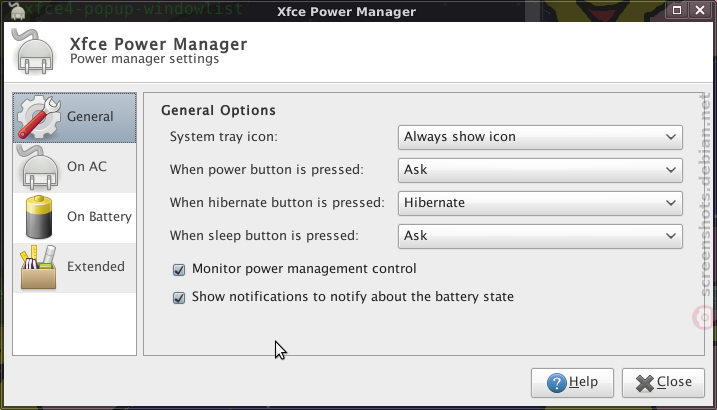This screenshot has width=717, height=410.
Task: Expand the power button action dropdown
Action: point(540,170)
